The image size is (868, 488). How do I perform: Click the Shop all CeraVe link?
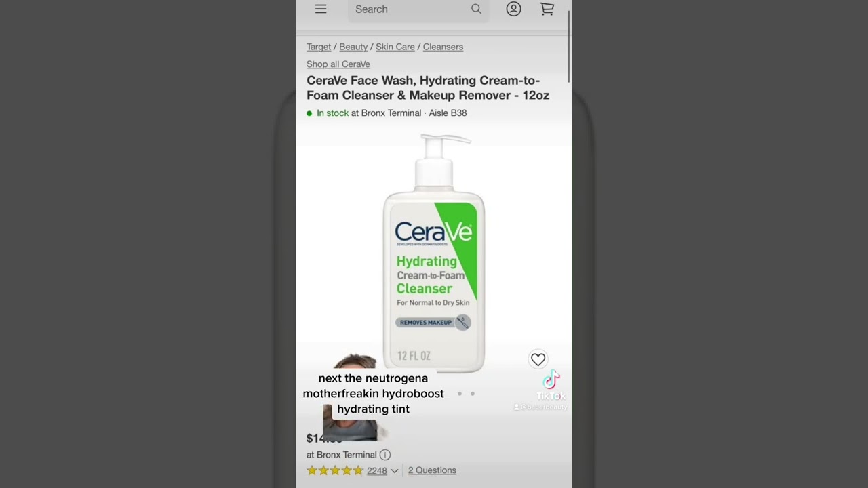pos(338,64)
